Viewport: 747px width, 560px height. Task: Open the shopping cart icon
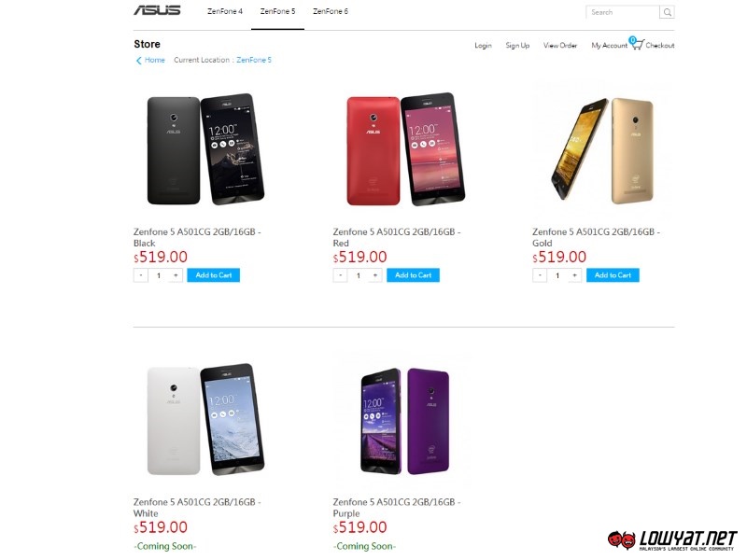coord(637,44)
